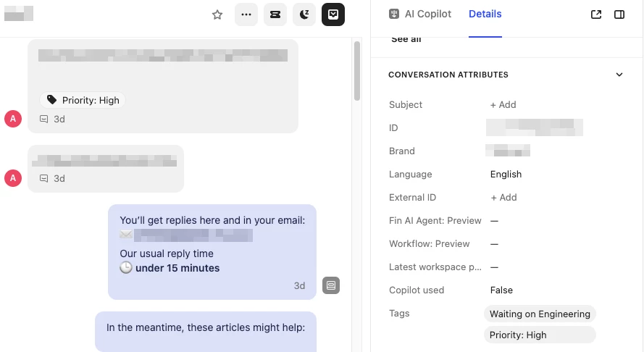Collapse the Conversation Attributes section
The width and height of the screenshot is (644, 352).
pyautogui.click(x=619, y=75)
